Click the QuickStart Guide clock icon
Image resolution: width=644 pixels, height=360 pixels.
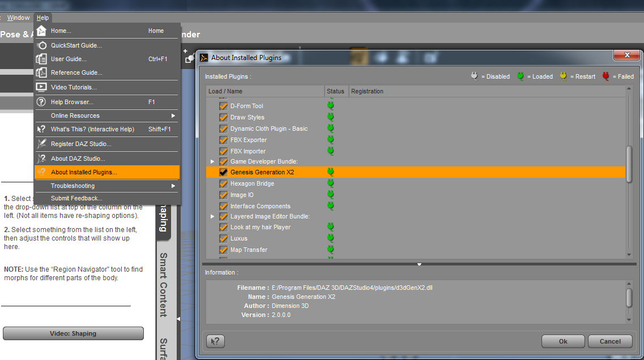[x=41, y=45]
